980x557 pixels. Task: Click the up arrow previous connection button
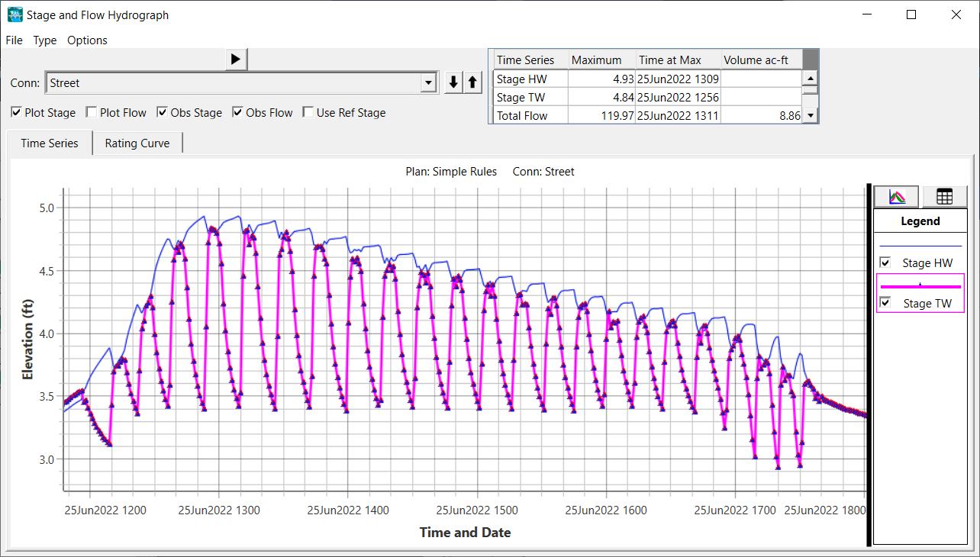(472, 82)
